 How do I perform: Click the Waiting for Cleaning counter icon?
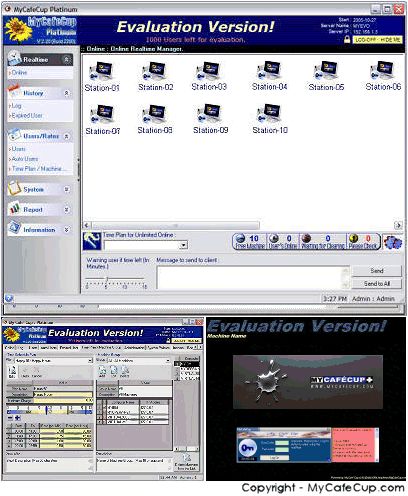pyautogui.click(x=307, y=238)
